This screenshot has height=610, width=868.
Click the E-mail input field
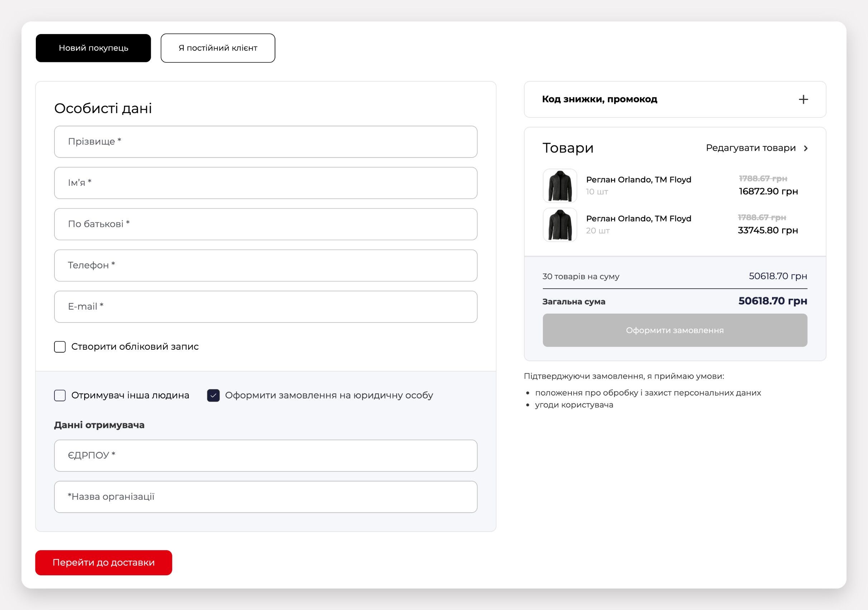pos(265,306)
